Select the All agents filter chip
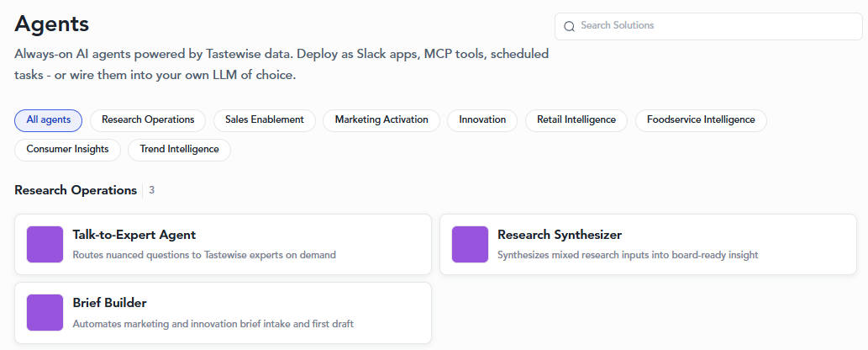868x350 pixels. (x=48, y=120)
